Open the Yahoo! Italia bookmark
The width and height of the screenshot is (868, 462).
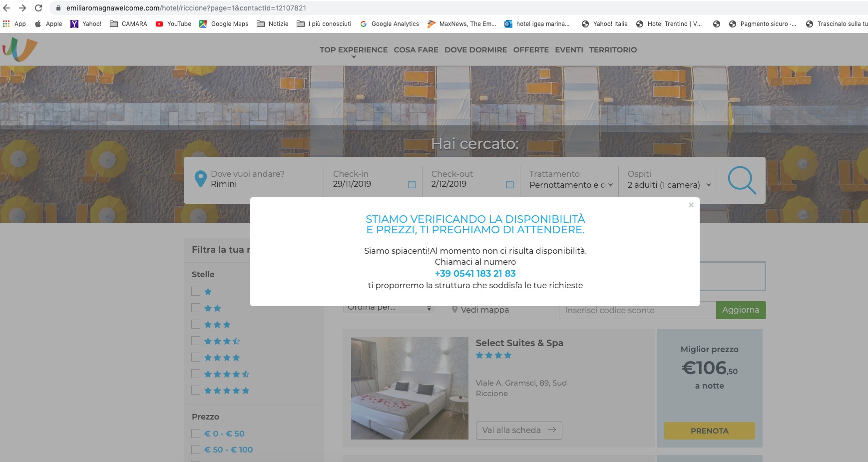point(605,23)
